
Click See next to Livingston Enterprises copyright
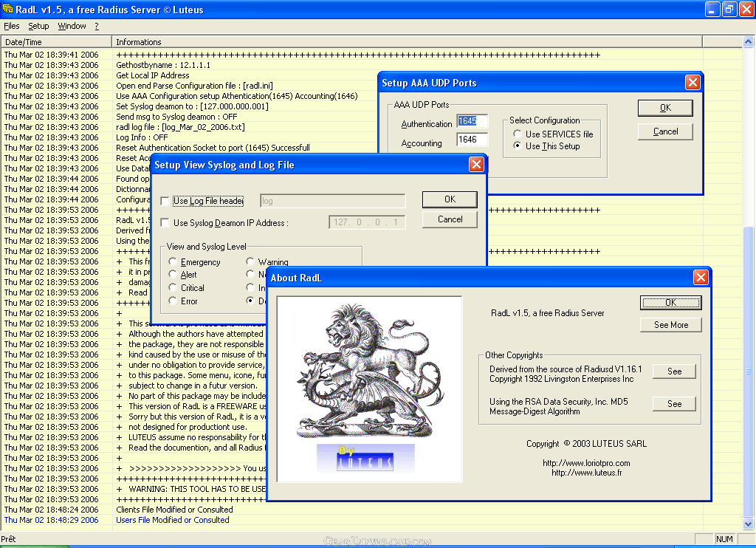(x=674, y=371)
